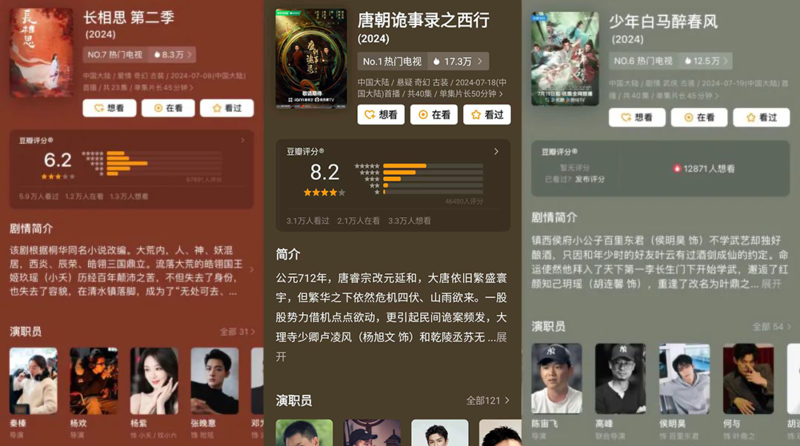
Task: View all 54 cast of 少年白马醉春风
Action: 771,327
